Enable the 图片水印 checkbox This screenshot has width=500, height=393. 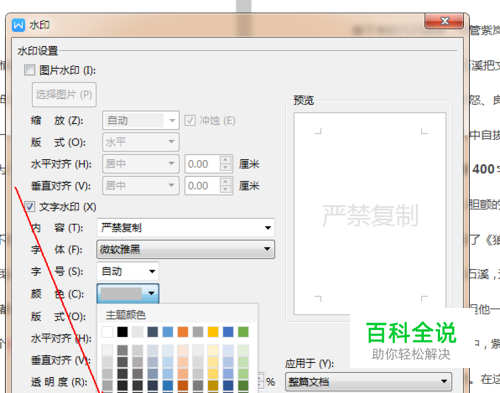coord(29,70)
